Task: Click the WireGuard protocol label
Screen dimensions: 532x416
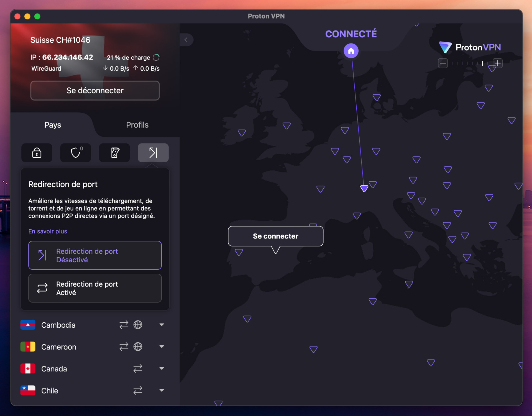Action: click(46, 68)
